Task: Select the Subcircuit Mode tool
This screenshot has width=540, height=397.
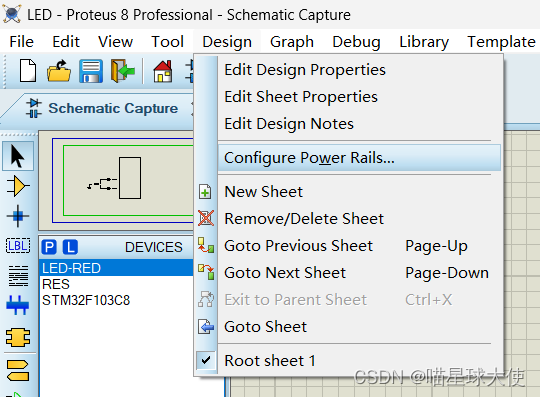Action: point(18,337)
